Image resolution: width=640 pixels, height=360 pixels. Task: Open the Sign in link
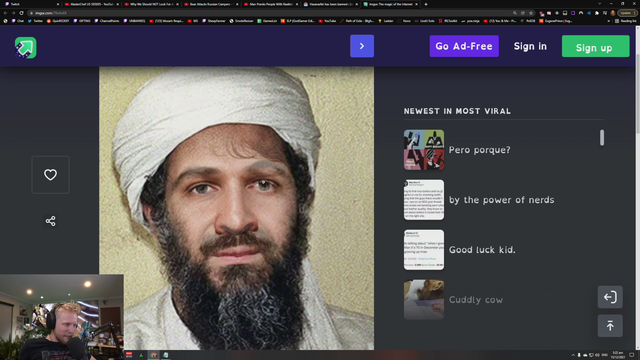point(530,46)
